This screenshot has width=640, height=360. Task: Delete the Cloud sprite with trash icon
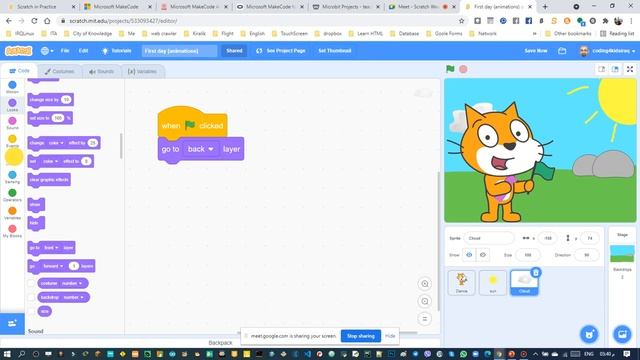pyautogui.click(x=536, y=272)
